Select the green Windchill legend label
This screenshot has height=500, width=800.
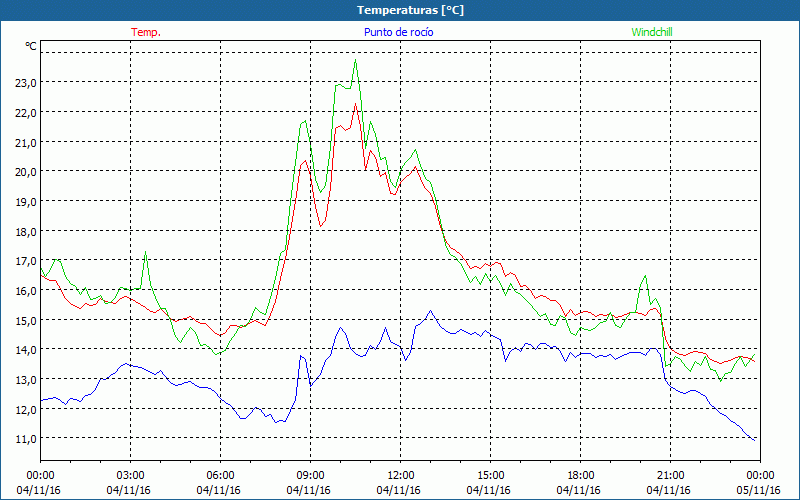(x=652, y=32)
